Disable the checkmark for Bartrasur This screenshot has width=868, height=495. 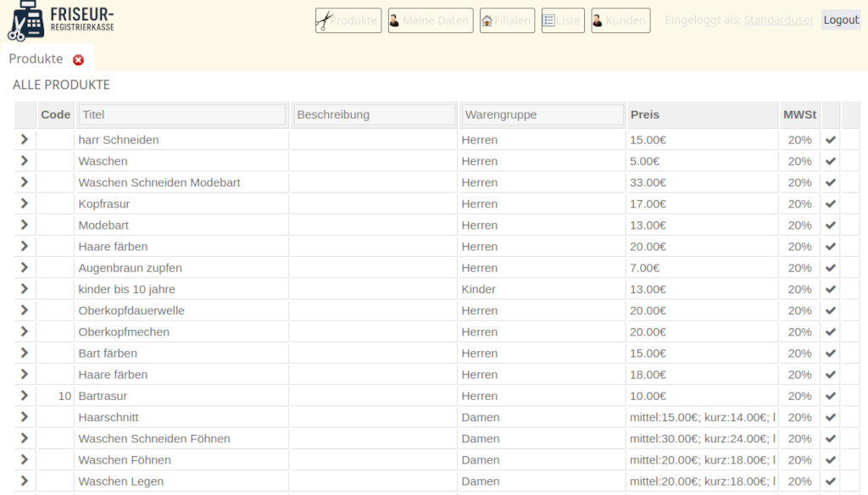click(830, 396)
